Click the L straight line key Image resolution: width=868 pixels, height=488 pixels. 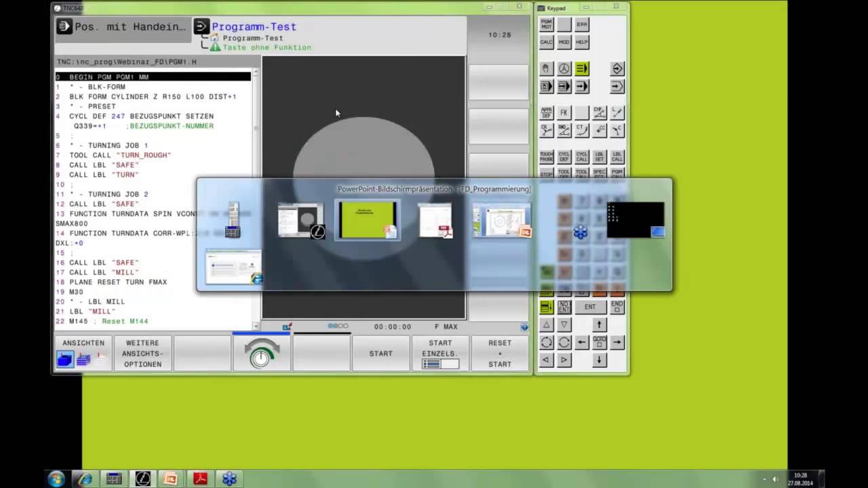(617, 113)
